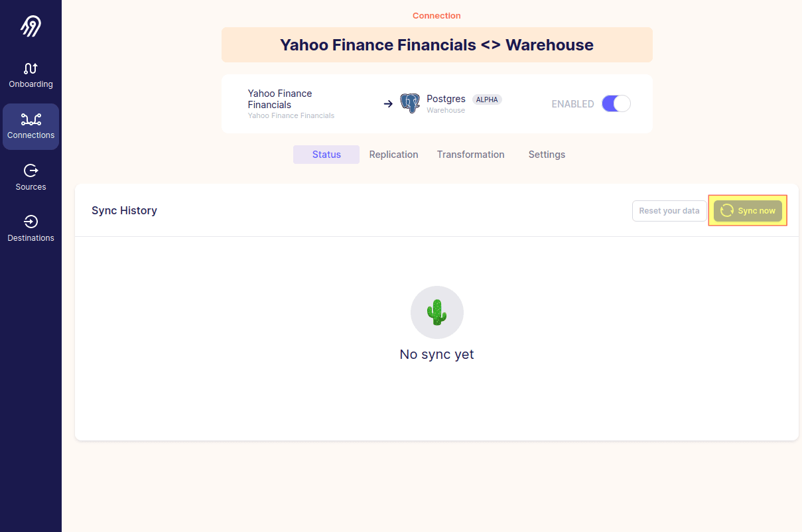
Task: Click the arrow between source and destination
Action: 388,104
